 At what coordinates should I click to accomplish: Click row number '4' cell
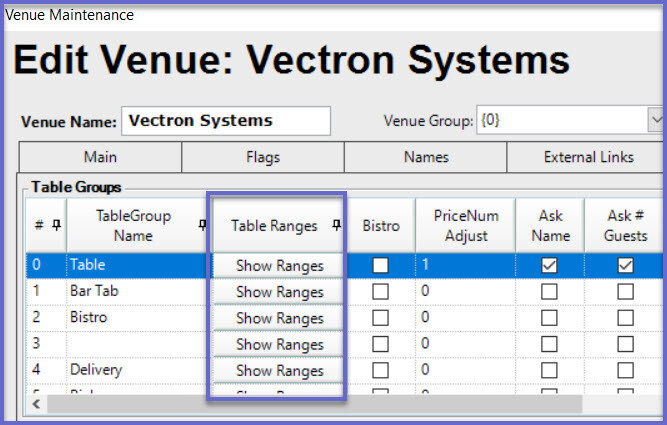46,370
